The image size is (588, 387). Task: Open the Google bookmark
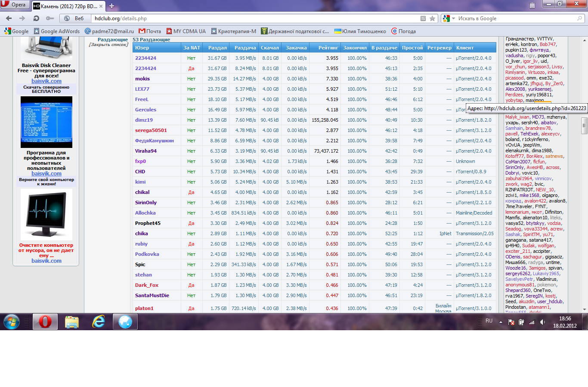click(16, 31)
